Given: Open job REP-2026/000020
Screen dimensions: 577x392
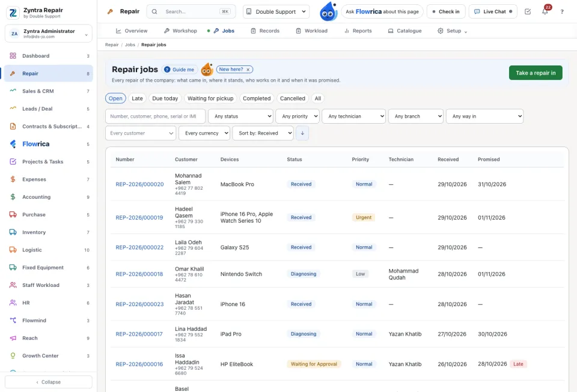Looking at the screenshot, I should point(140,184).
